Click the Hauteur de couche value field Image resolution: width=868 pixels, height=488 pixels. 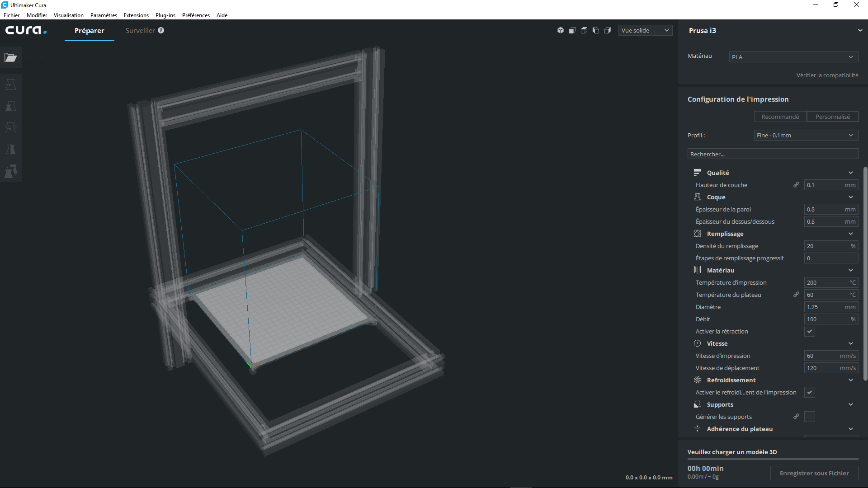831,185
